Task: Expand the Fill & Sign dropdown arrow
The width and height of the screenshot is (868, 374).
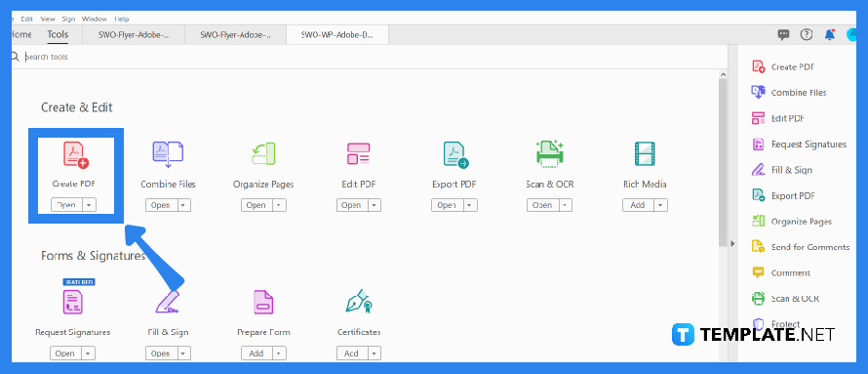Action: click(184, 353)
